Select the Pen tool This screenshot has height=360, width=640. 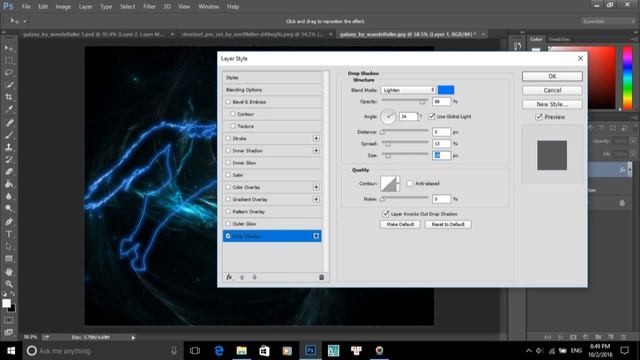(x=9, y=222)
